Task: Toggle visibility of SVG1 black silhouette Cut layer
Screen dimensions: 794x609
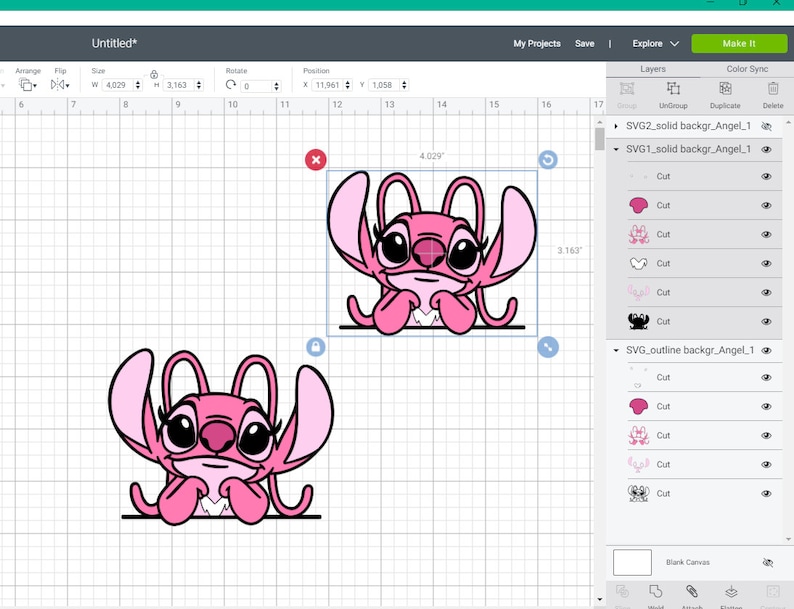Action: coord(767,321)
